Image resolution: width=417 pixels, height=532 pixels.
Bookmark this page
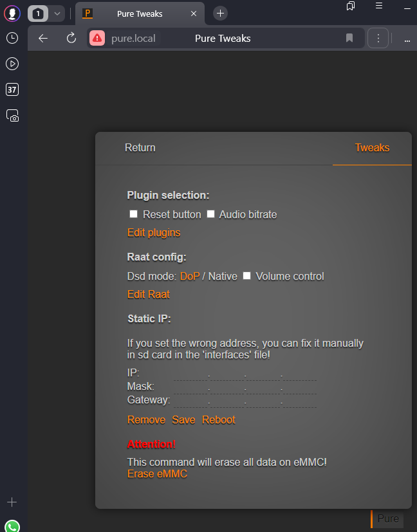click(x=349, y=38)
